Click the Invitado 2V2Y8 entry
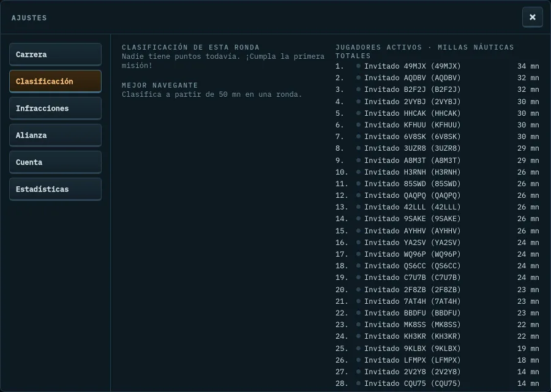The height and width of the screenshot is (392, 551). pos(437,371)
